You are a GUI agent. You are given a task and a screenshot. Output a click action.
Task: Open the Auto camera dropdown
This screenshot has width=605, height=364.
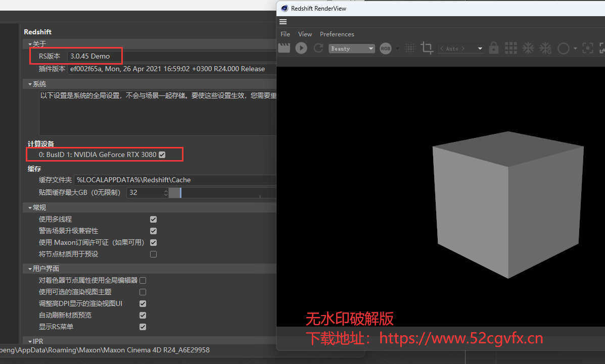coord(460,48)
